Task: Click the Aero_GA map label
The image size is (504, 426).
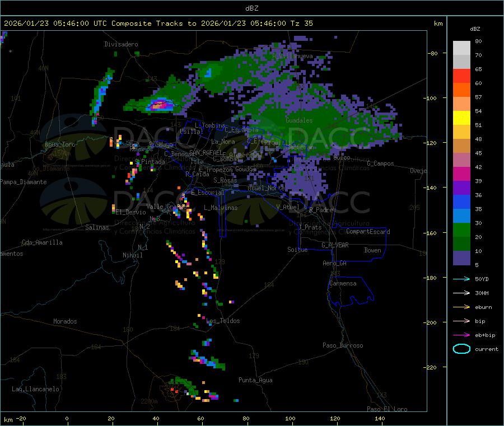Action: [x=335, y=263]
